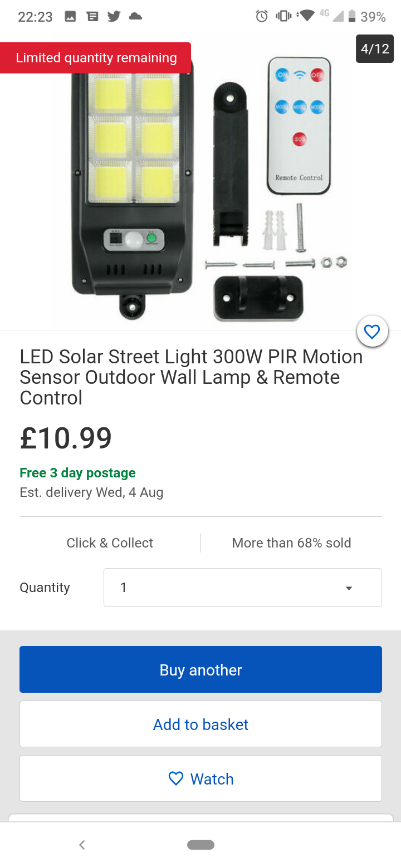Select the Click & Collect option
Screen dimensions: 401x868
(110, 543)
